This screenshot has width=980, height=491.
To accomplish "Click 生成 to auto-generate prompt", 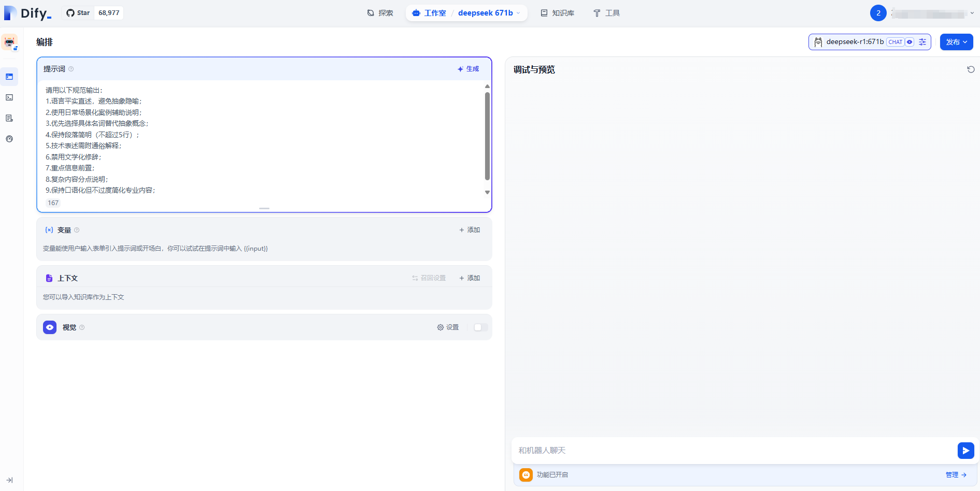I will 468,69.
